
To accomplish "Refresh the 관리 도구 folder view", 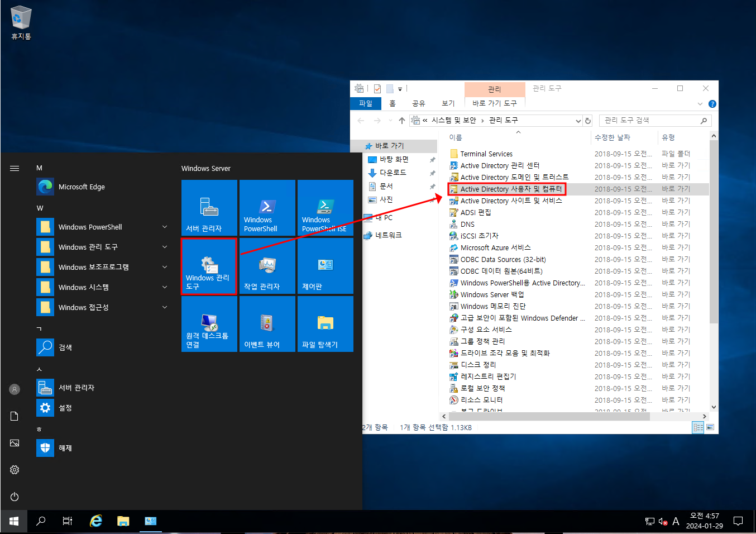I will pos(587,121).
